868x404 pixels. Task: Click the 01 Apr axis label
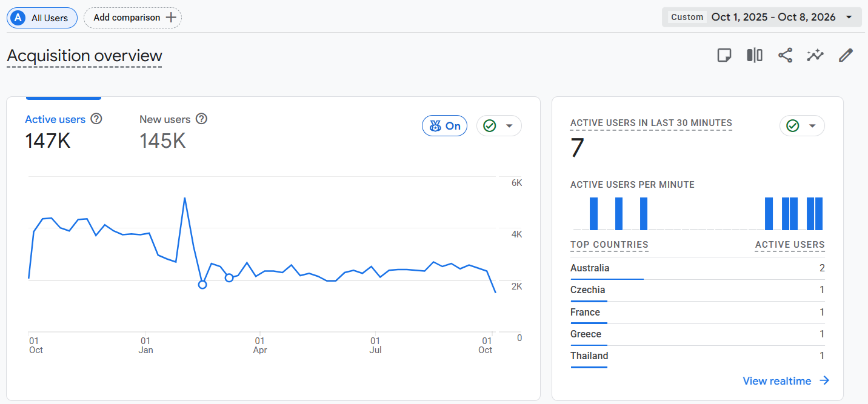(x=260, y=345)
